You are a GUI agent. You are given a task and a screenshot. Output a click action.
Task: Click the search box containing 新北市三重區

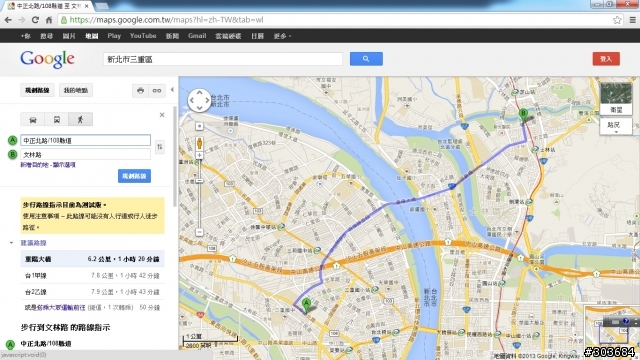(x=223, y=59)
